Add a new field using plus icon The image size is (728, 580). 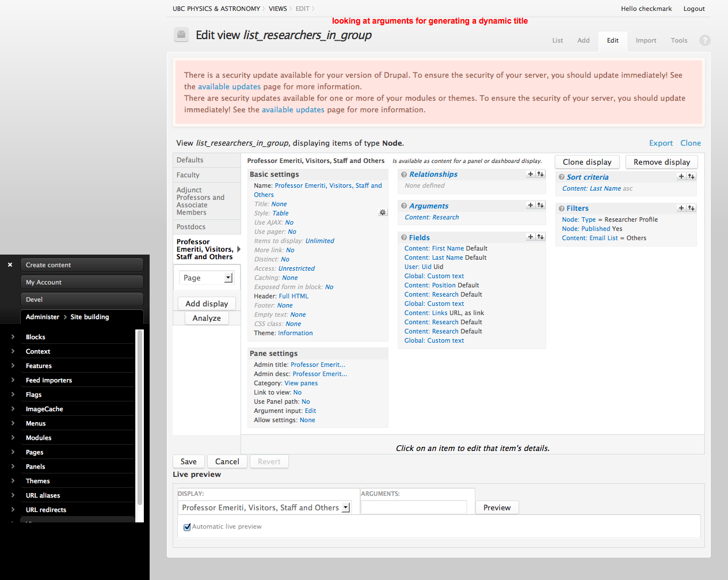(x=530, y=237)
